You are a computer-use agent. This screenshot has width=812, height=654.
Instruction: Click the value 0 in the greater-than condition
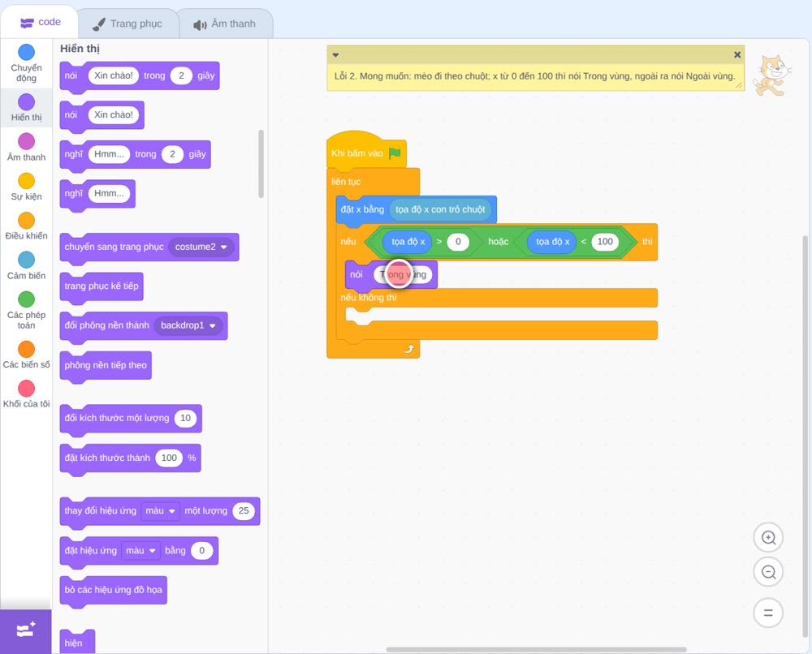tap(458, 242)
